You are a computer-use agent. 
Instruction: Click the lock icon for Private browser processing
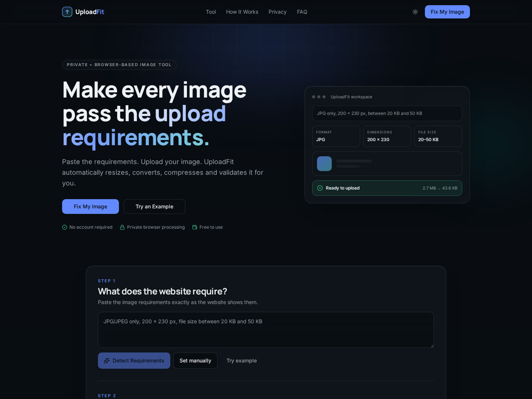tap(122, 227)
